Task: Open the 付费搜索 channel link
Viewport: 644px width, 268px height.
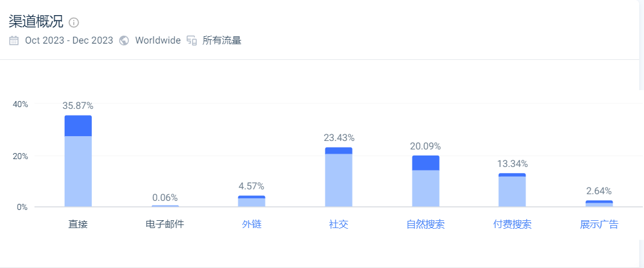Action: (512, 224)
